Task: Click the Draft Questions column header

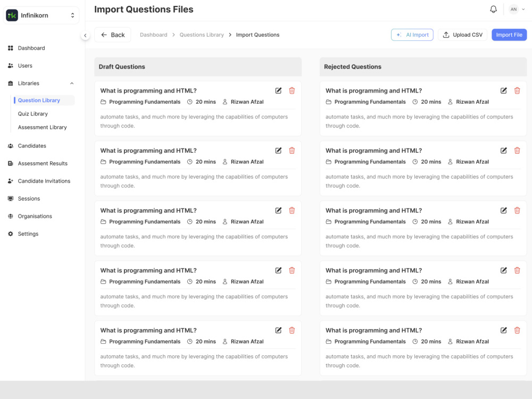Action: pos(198,67)
